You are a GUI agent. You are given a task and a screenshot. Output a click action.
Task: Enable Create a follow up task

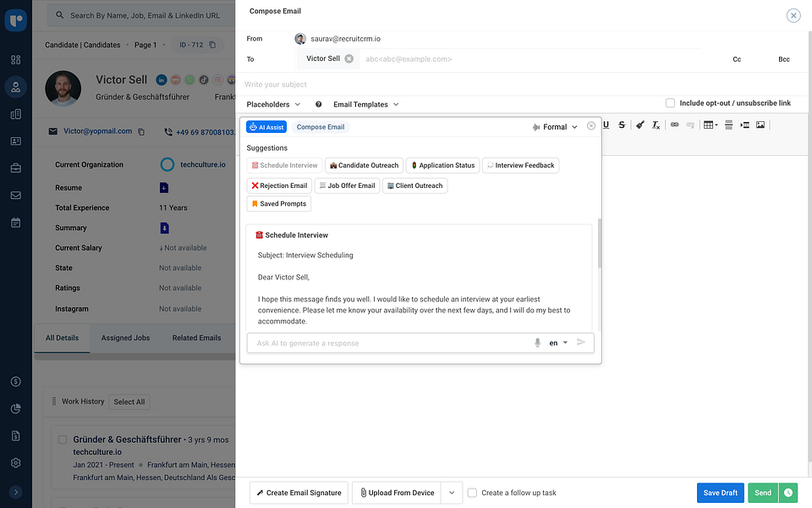[471, 492]
